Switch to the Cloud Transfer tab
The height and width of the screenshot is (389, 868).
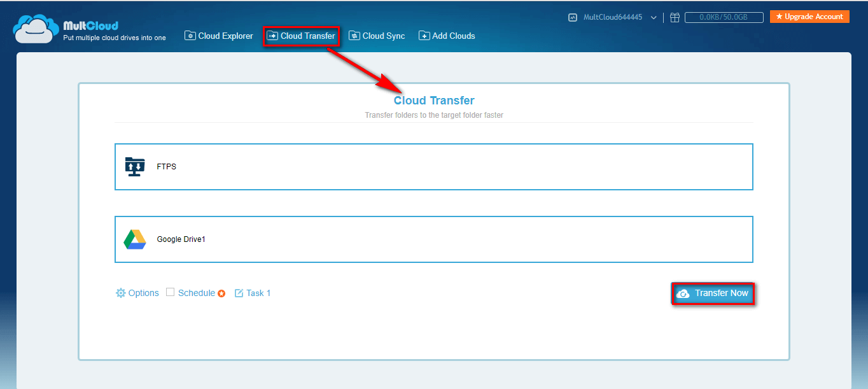(301, 36)
